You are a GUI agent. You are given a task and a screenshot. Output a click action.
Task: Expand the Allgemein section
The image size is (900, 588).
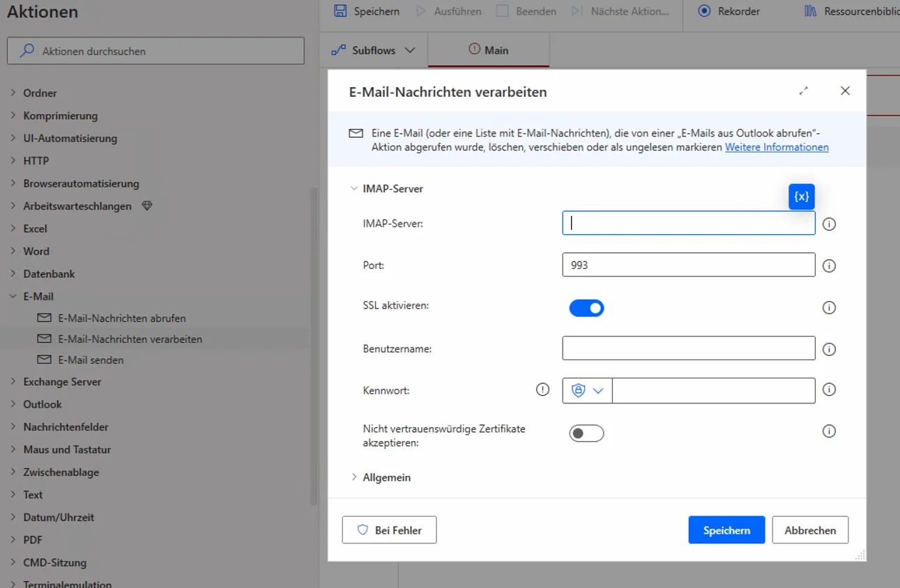(x=354, y=477)
